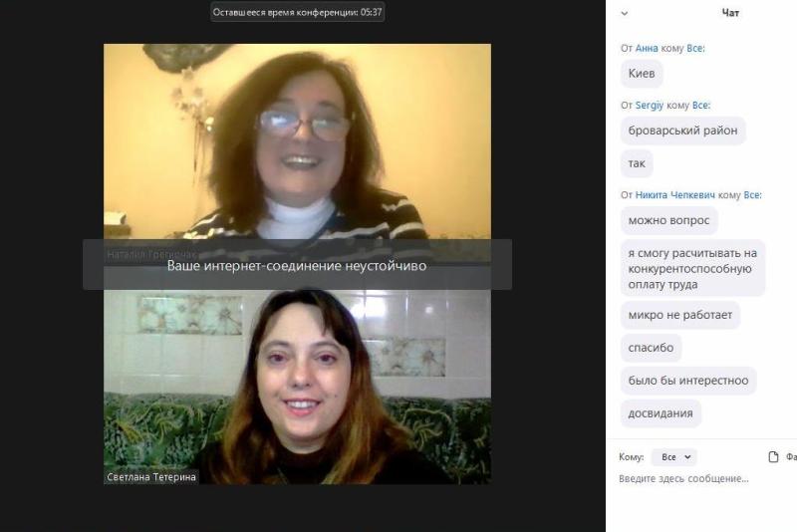Select the 'так' chat message
The image size is (797, 532).
click(x=637, y=163)
